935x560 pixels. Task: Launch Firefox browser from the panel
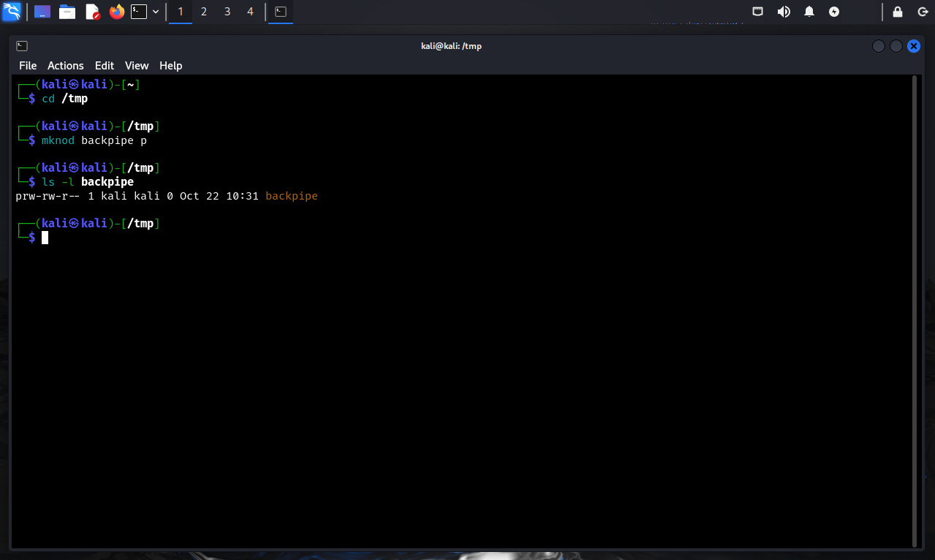116,12
